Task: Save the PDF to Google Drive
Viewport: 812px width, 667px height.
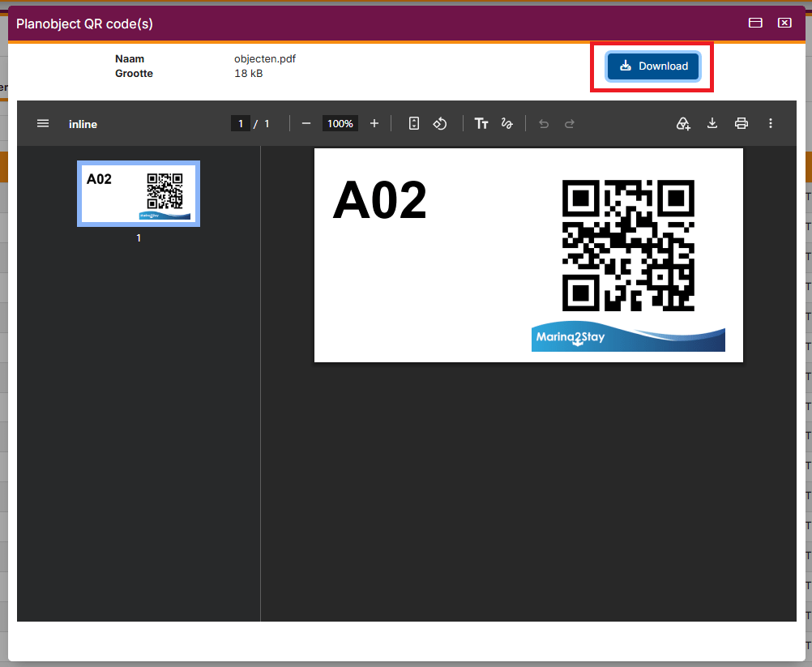Action: click(x=683, y=124)
